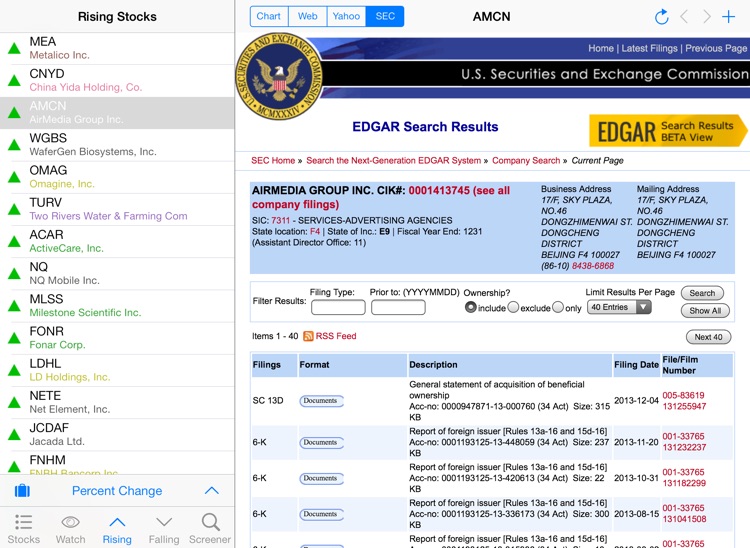Go forward with the right arrow
This screenshot has width=750, height=548.
(x=706, y=17)
